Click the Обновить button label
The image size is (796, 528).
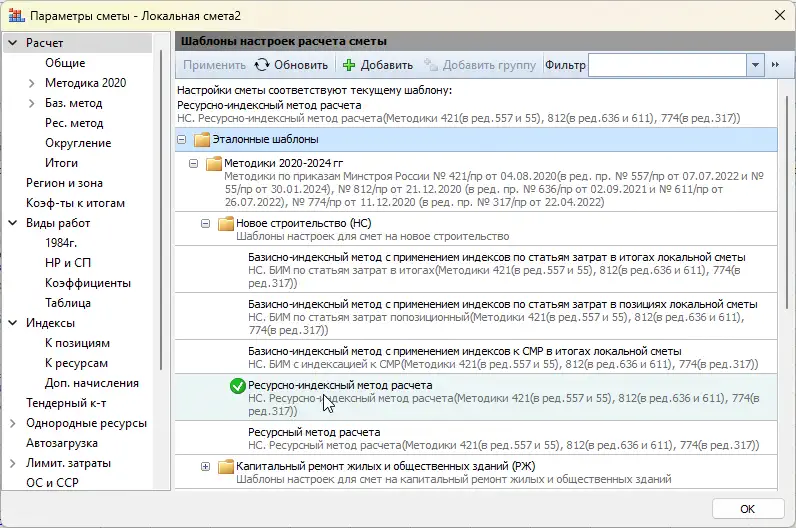click(x=301, y=65)
